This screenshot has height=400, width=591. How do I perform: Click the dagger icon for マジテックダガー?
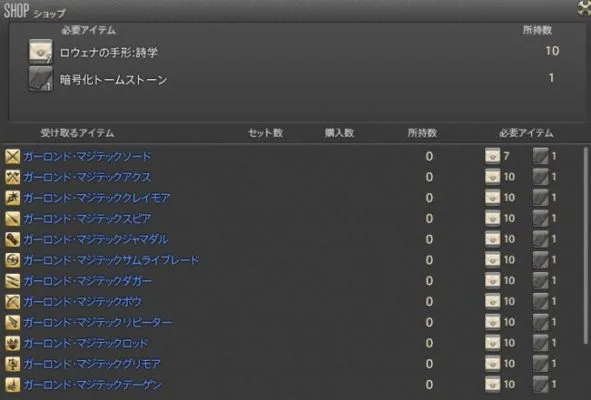(x=12, y=280)
